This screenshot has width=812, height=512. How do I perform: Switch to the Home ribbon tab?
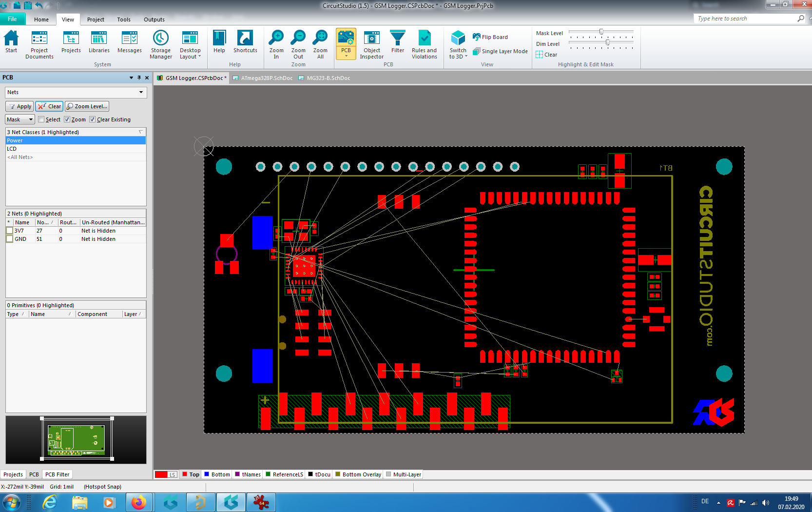click(x=41, y=20)
